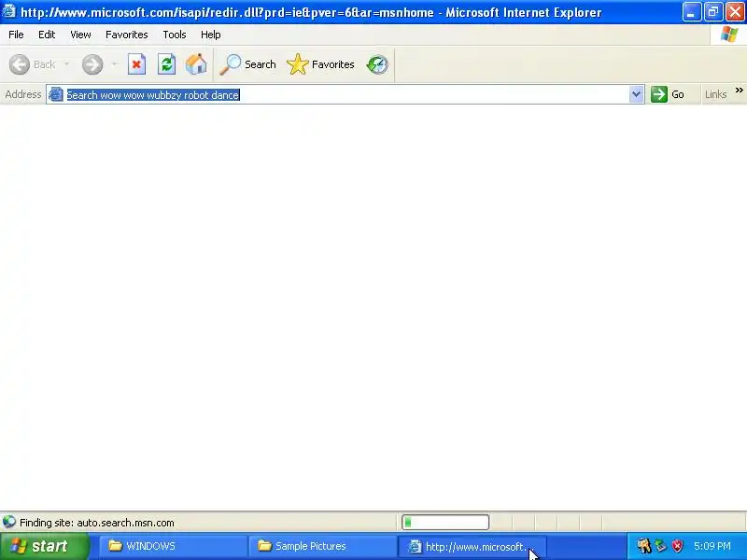
Task: Click the Links toolbar label
Action: (x=715, y=94)
